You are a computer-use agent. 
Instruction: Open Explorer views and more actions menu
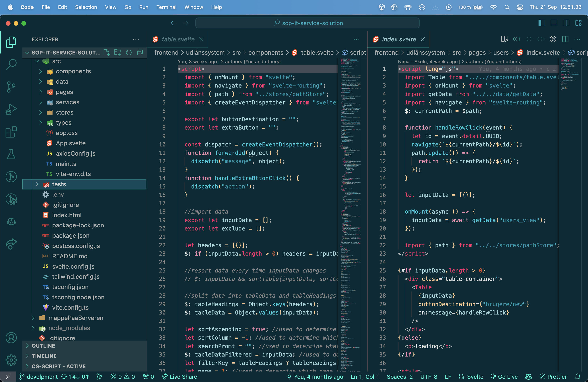pyautogui.click(x=136, y=39)
